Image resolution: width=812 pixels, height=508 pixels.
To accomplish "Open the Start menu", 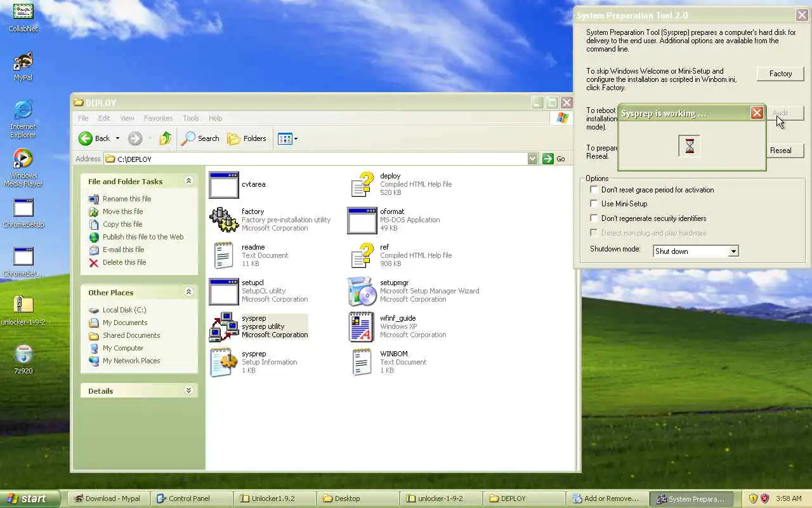I will pyautogui.click(x=30, y=498).
